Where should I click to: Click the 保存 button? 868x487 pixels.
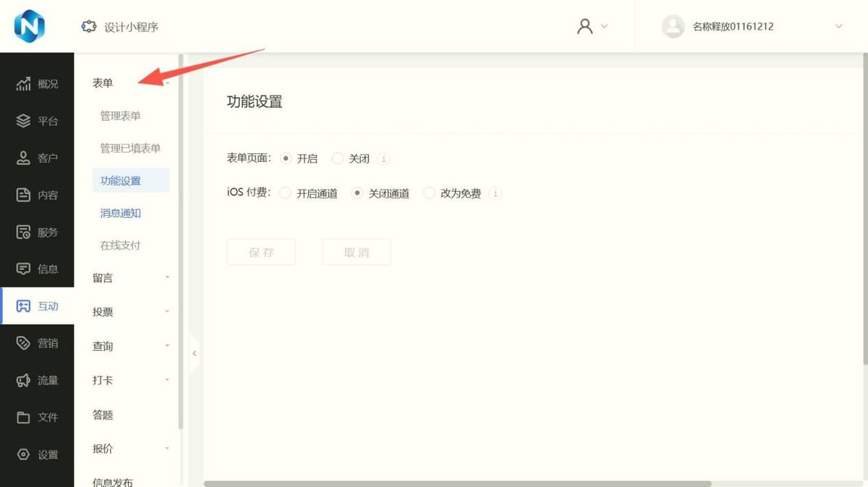click(260, 251)
